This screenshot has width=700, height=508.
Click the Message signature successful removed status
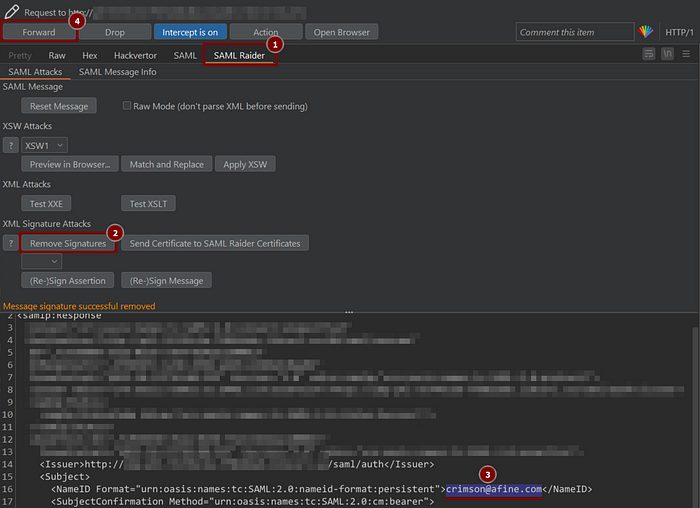79,306
